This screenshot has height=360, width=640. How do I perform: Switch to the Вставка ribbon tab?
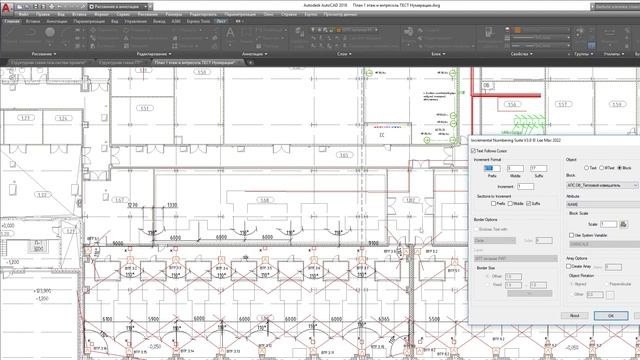33,21
